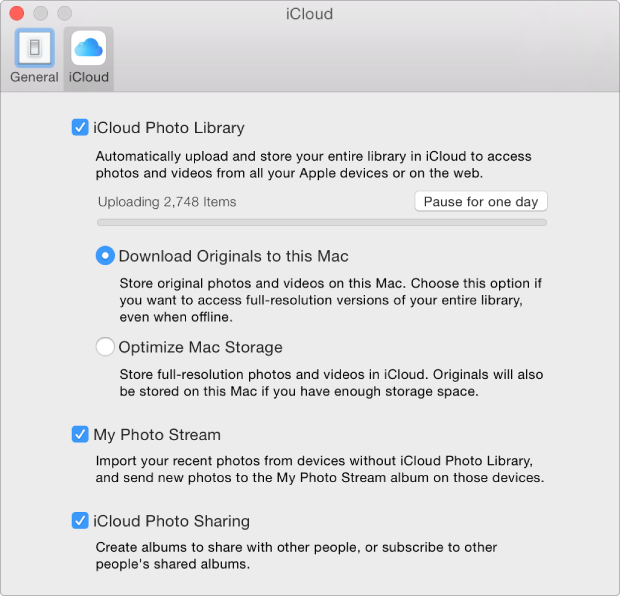Screen dimensions: 622x598
Task: Click the Uploading 2,748 Items status text
Action: point(167,202)
